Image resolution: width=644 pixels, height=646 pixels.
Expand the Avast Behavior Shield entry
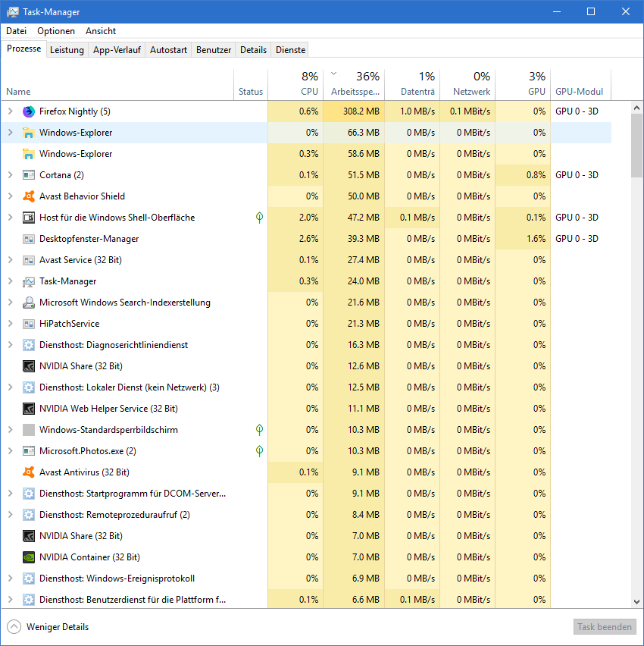click(11, 196)
